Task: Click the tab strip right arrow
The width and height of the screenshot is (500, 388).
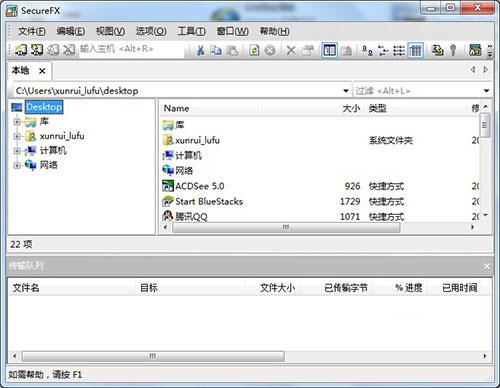Action: [485, 70]
